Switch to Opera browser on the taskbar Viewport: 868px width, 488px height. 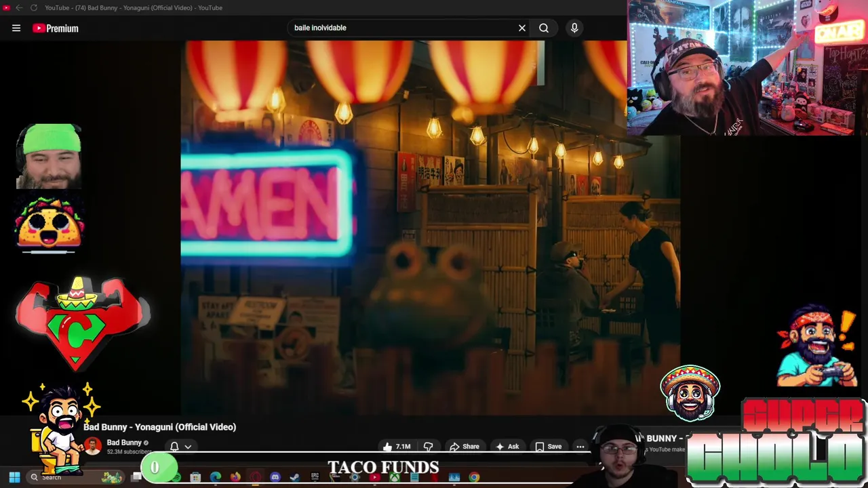[255, 477]
